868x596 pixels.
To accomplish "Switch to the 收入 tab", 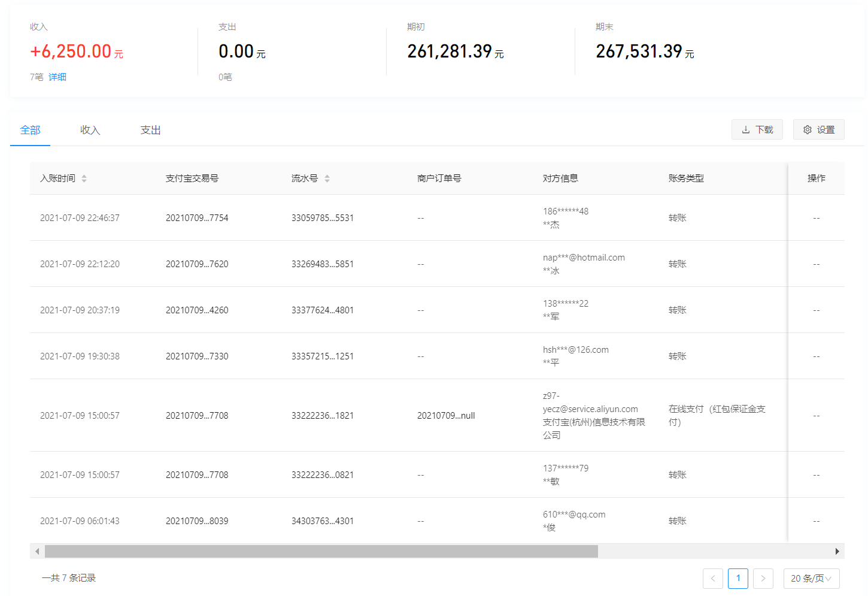I will click(x=90, y=130).
